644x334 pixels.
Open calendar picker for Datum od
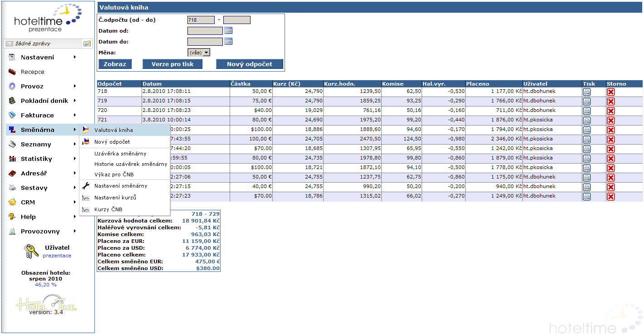228,30
